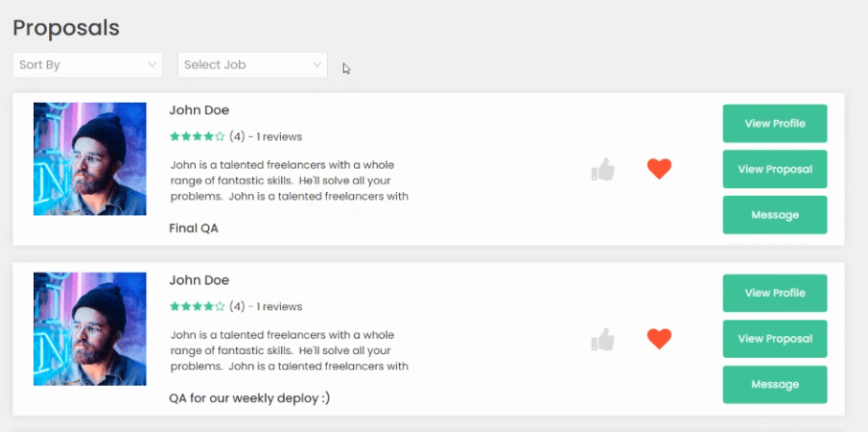The image size is (868, 432).
Task: Click the Select Job chevron arrow
Action: click(317, 65)
